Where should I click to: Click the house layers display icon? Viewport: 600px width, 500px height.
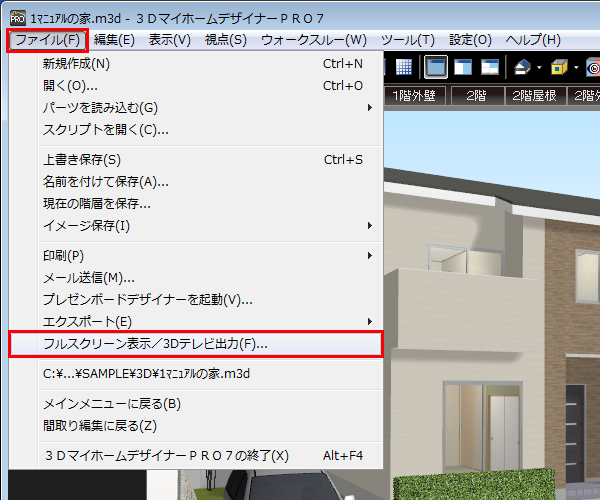(x=522, y=67)
